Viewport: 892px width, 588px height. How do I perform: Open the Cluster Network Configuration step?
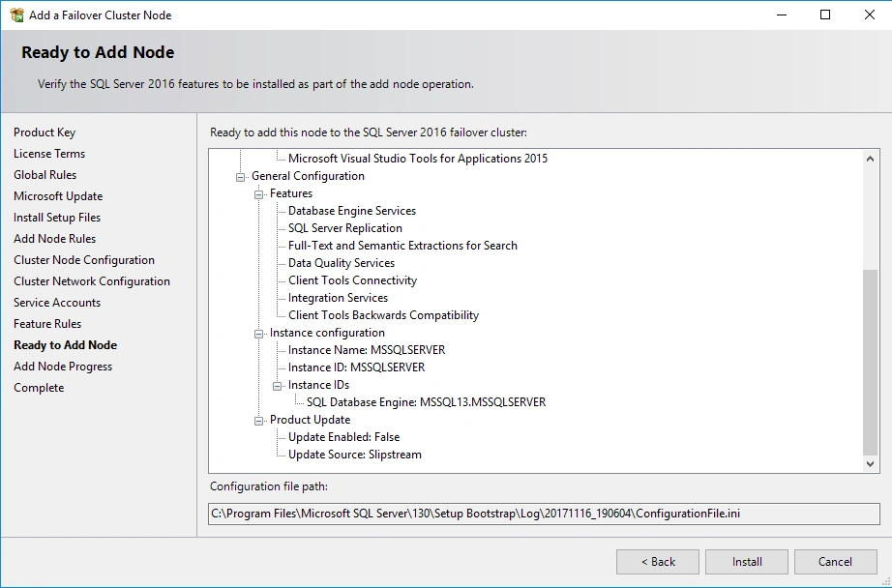tap(92, 281)
